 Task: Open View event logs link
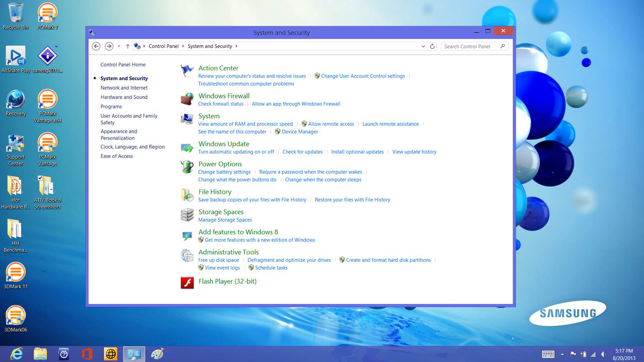[x=222, y=268]
